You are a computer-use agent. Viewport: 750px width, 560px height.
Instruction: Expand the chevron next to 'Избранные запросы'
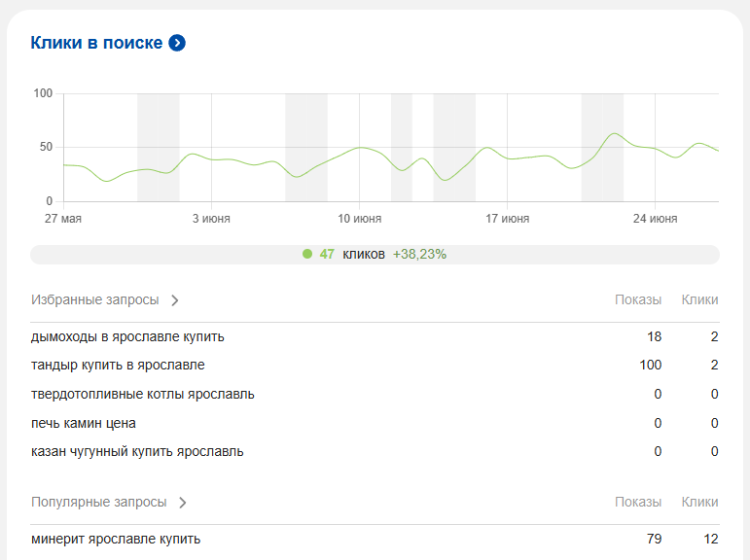pyautogui.click(x=175, y=300)
